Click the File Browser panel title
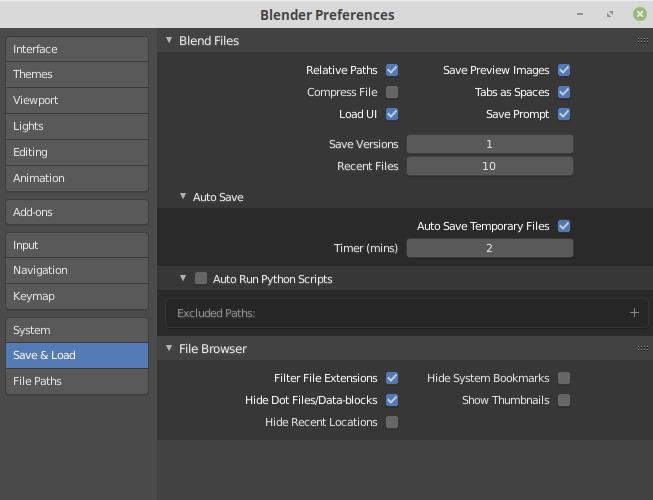 [x=213, y=349]
